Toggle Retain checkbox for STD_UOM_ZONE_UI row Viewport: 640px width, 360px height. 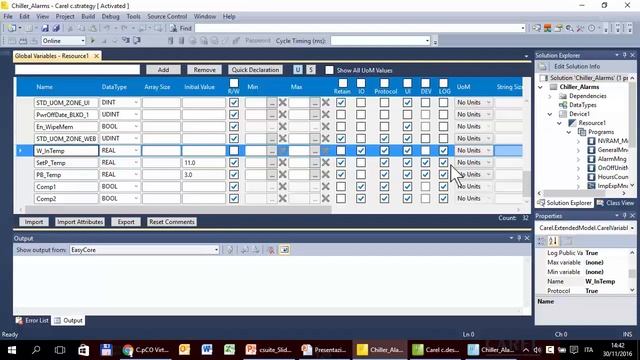pyautogui.click(x=341, y=102)
